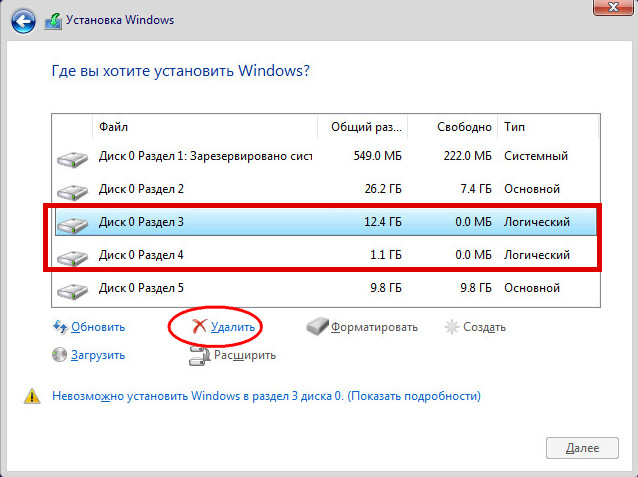Screen dimensions: 638x477
Task: Select the Форматировать option
Action: [x=374, y=327]
